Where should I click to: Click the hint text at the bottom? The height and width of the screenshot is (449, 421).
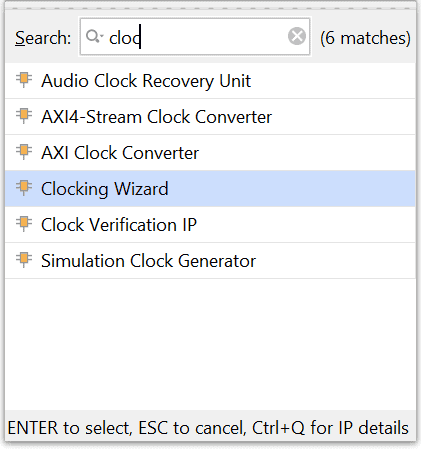208,428
